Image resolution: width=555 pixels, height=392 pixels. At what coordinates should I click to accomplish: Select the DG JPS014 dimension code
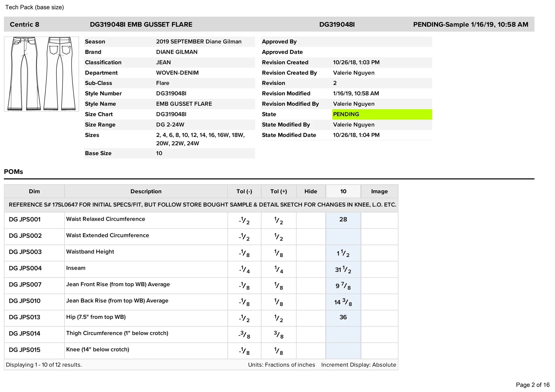pyautogui.click(x=25, y=334)
